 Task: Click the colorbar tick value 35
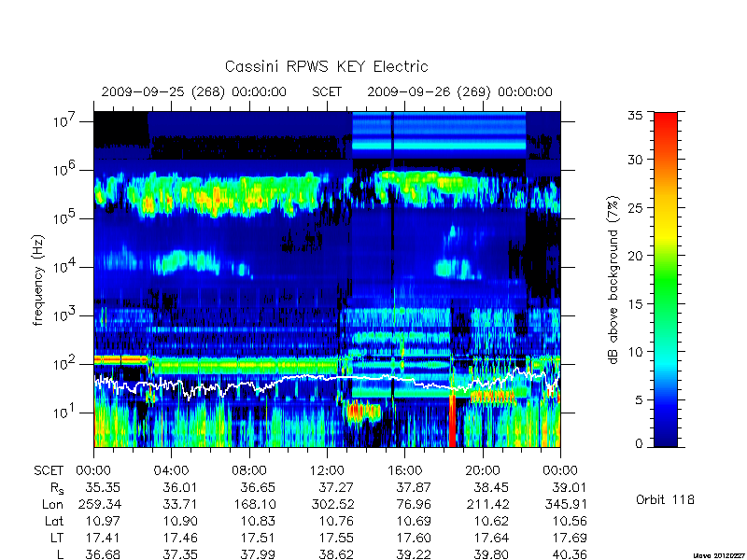tap(635, 115)
